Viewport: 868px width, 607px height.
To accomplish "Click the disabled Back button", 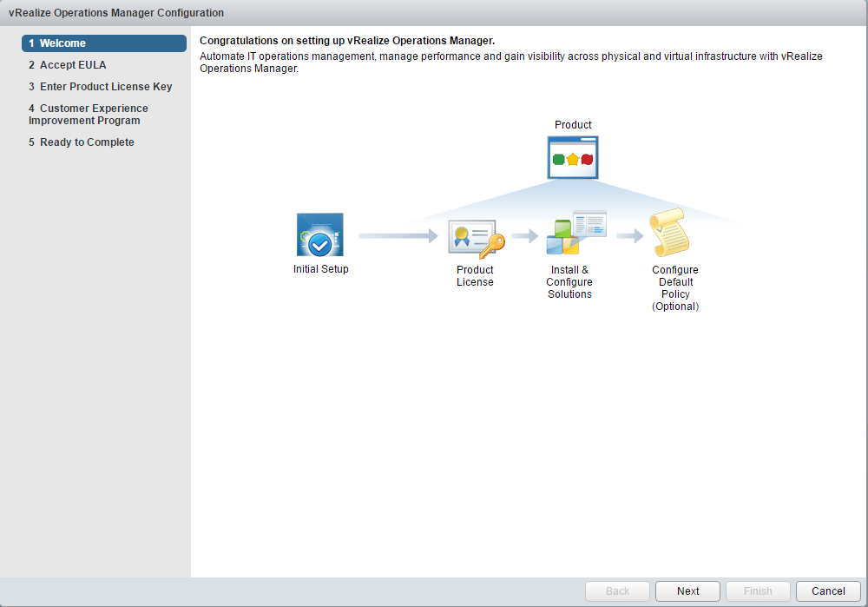I will (x=617, y=591).
